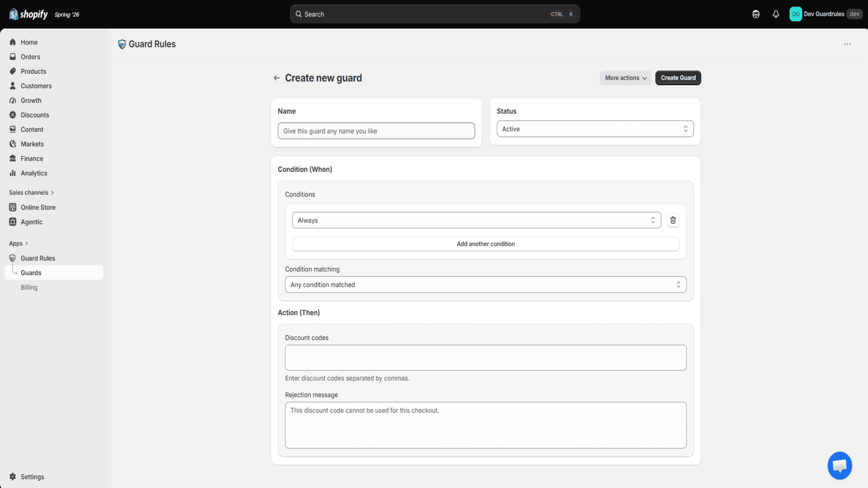Open the Online Store link
The height and width of the screenshot is (488, 868).
[38, 207]
